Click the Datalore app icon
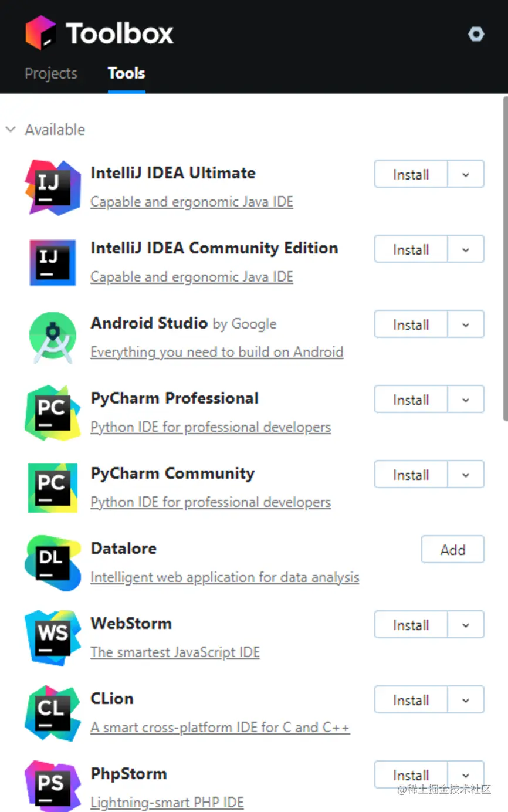The width and height of the screenshot is (508, 812). click(x=53, y=563)
